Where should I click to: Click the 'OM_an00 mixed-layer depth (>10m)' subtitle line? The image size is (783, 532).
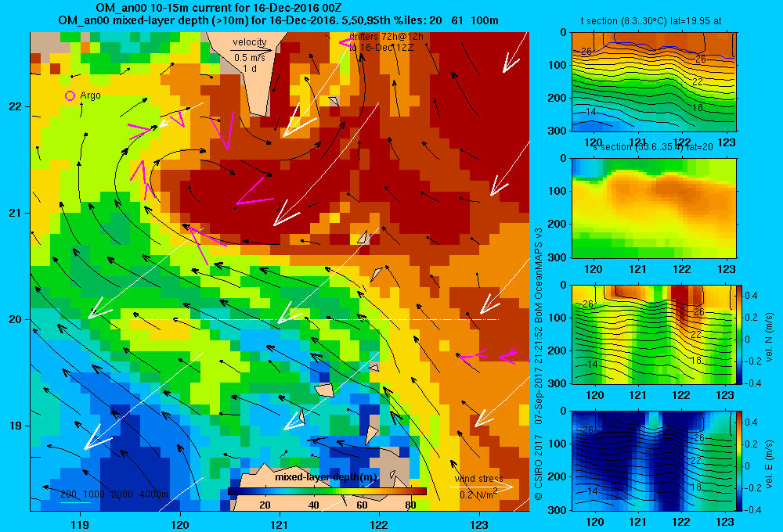tap(278, 20)
